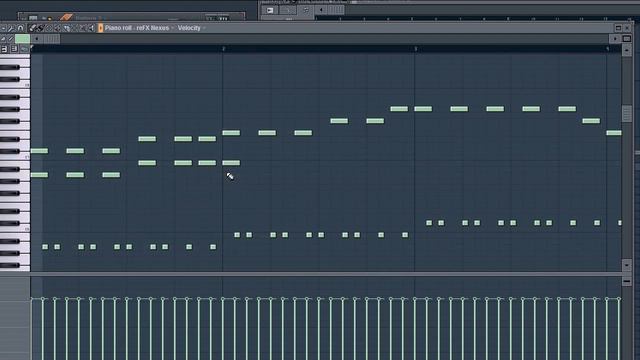
Task: Select the Select tool
Action: click(75, 28)
